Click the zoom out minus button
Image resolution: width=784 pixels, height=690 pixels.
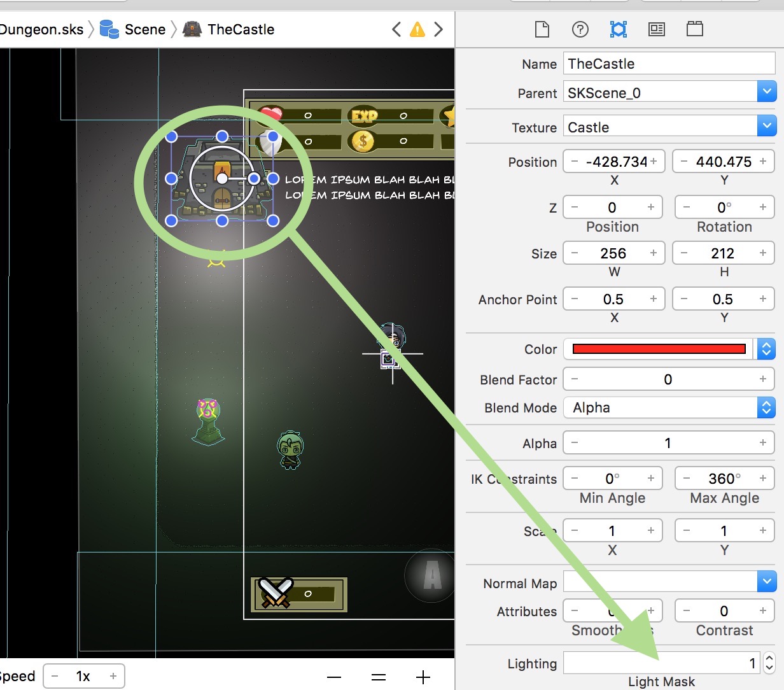pyautogui.click(x=334, y=677)
